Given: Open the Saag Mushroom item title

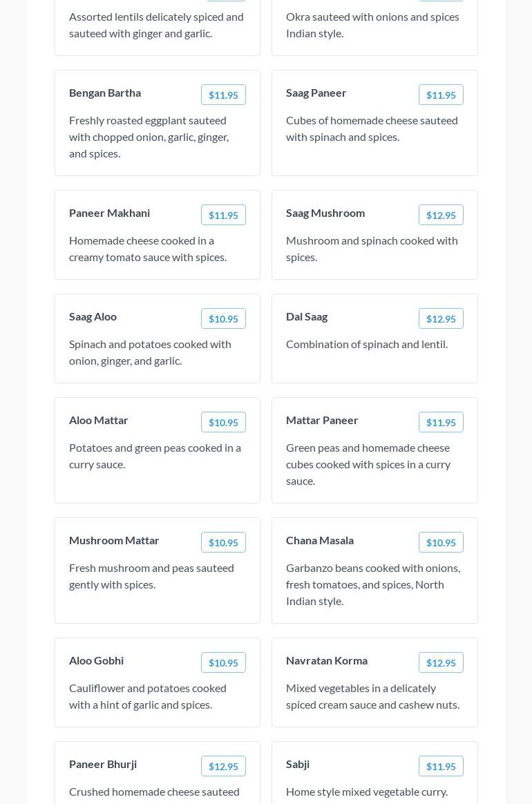Looking at the screenshot, I should [325, 213].
